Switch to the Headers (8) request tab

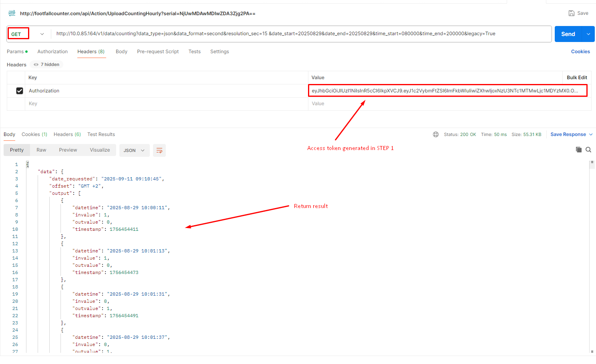(x=91, y=52)
